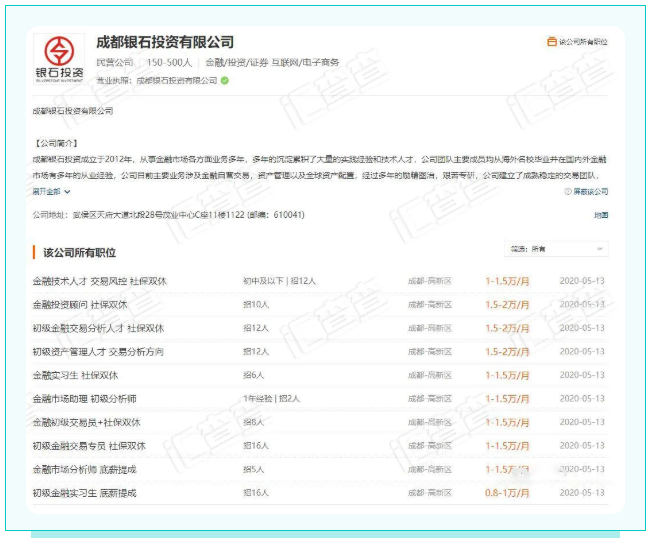Click the 该公司所有职位 section heading
The height and width of the screenshot is (542, 653).
80,252
